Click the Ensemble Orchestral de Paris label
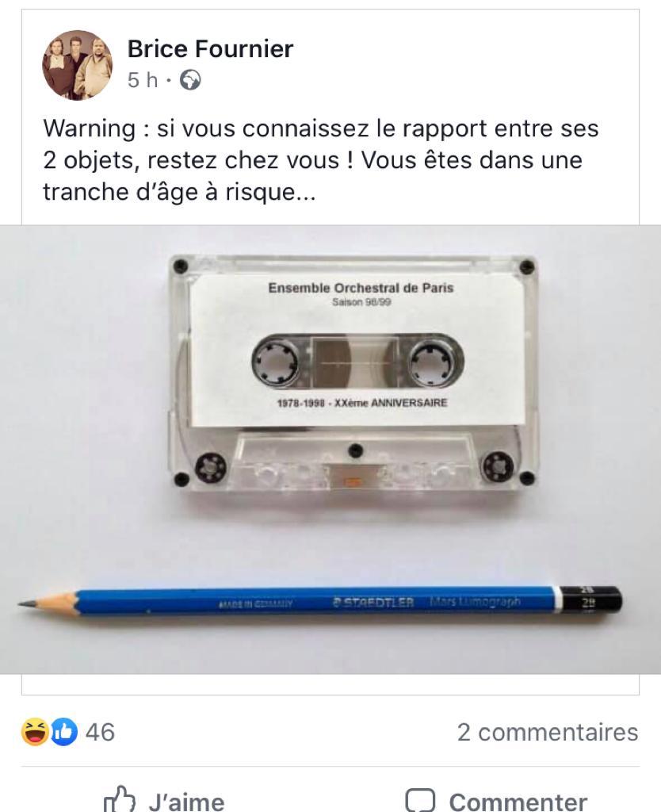The height and width of the screenshot is (812, 661). 361,288
